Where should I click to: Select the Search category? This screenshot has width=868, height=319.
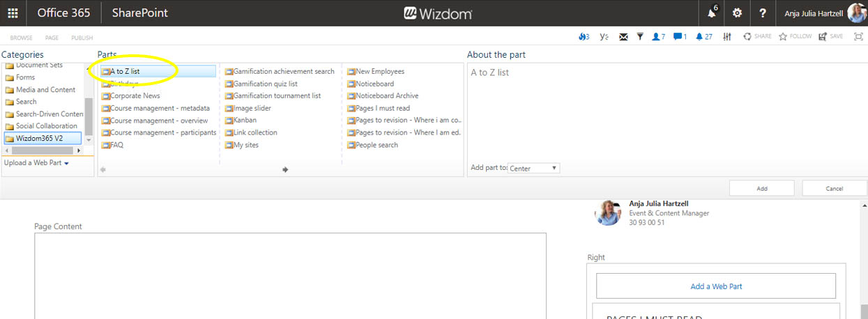[21, 102]
